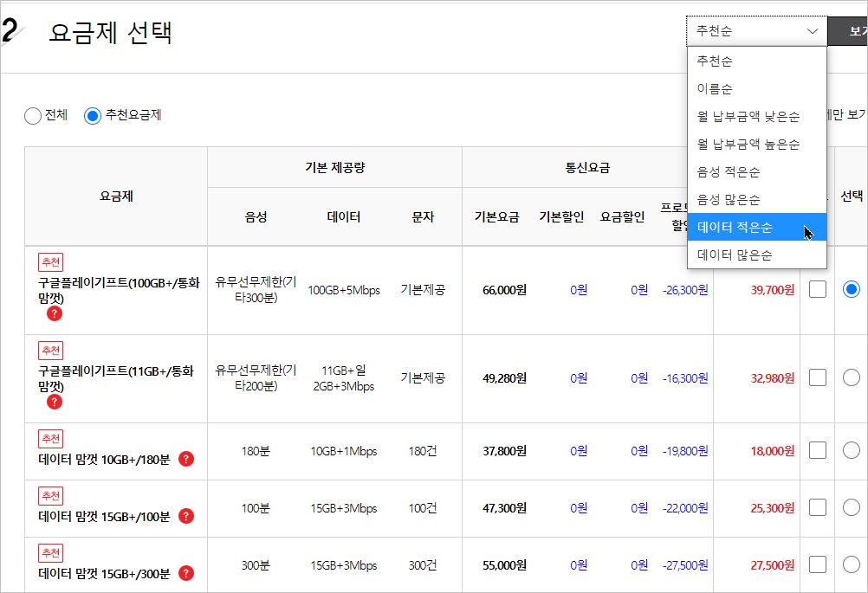
Task: Choose the 32,980원 plan radio button
Action: [851, 377]
